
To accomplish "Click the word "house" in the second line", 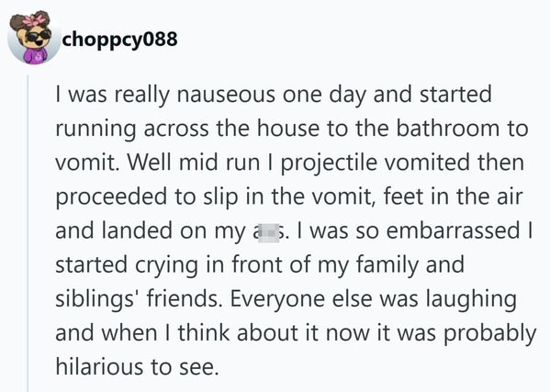I will 288,129.
